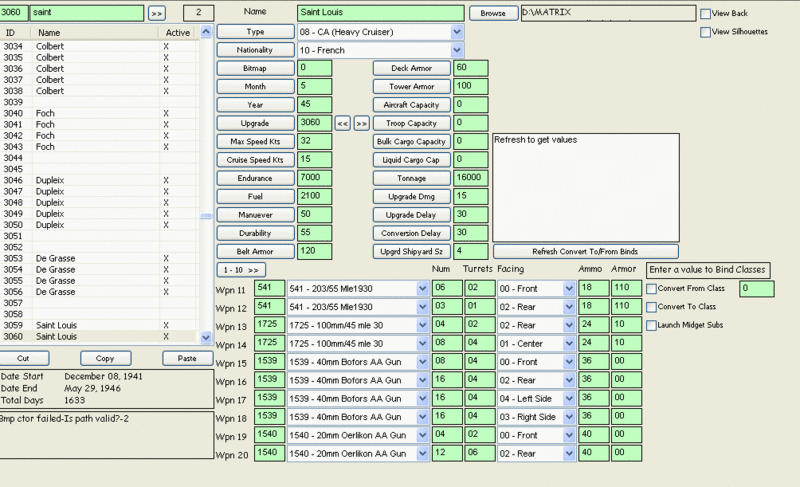Click the Convert From Class value field
This screenshot has width=800, height=487.
click(x=757, y=289)
